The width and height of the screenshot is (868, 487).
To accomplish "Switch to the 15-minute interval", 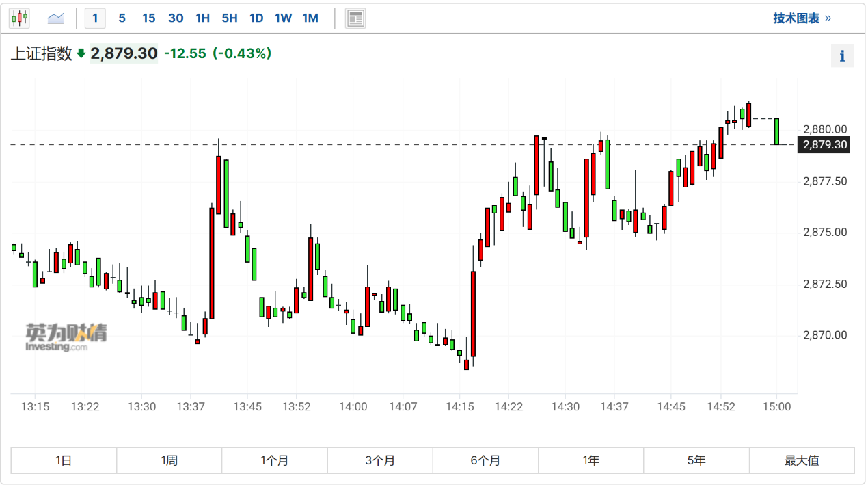I will (x=148, y=18).
